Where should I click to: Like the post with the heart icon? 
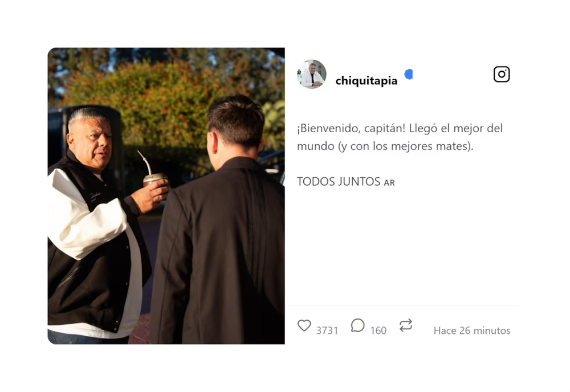pyautogui.click(x=304, y=325)
